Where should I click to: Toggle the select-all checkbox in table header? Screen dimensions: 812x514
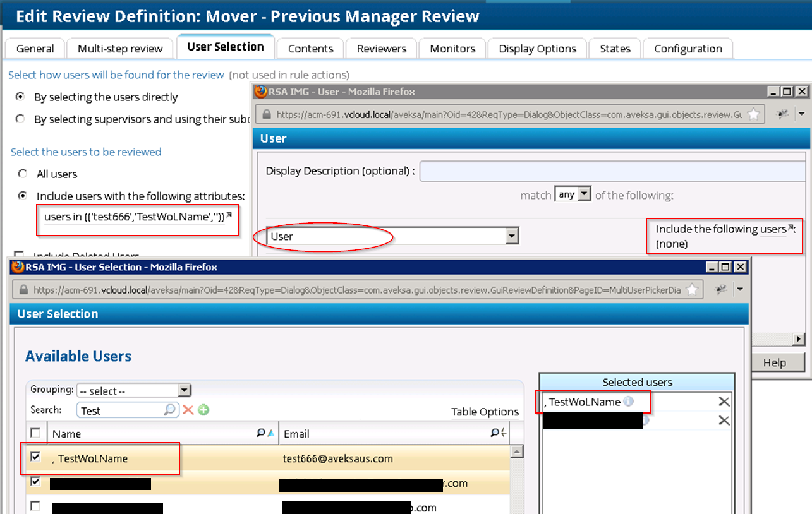point(36,433)
